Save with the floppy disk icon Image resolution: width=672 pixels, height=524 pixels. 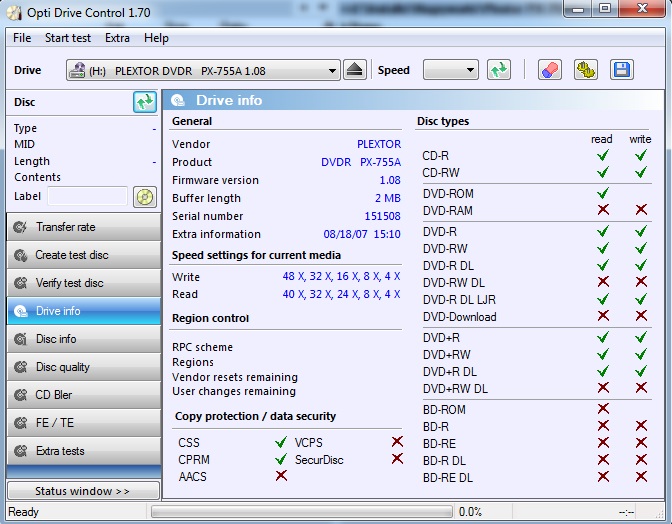tap(621, 70)
